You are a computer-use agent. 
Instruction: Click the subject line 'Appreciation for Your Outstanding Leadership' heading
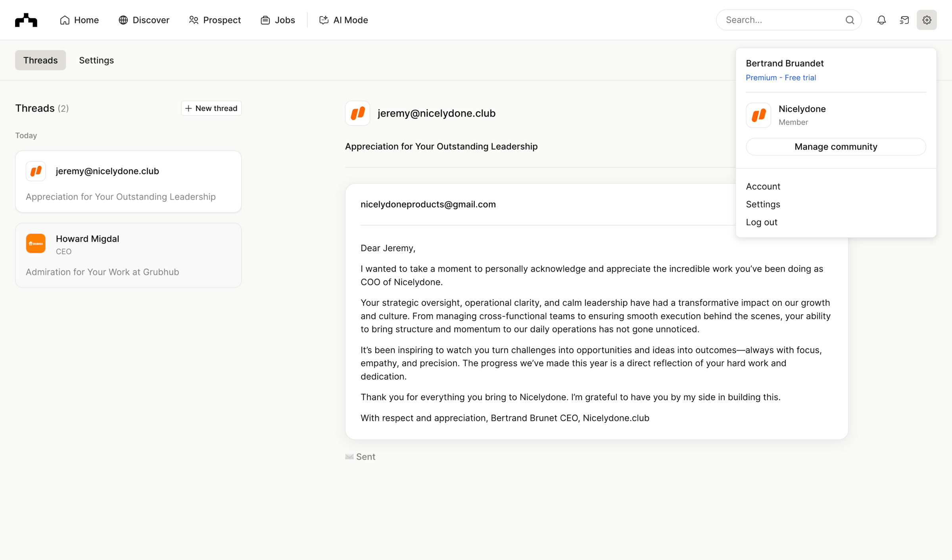[x=441, y=146]
